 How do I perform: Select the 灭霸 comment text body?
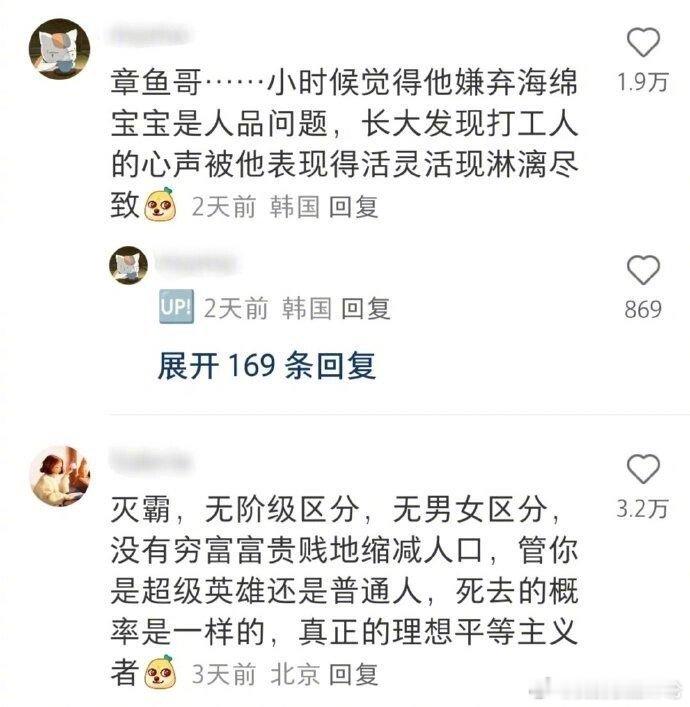(x=345, y=591)
